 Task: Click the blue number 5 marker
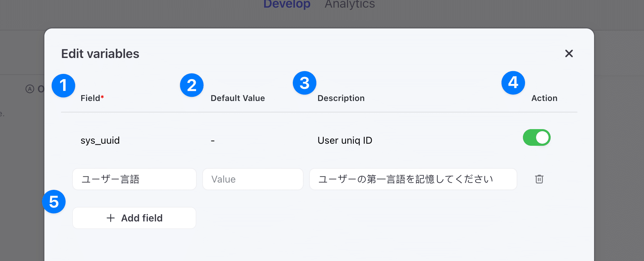pyautogui.click(x=54, y=202)
